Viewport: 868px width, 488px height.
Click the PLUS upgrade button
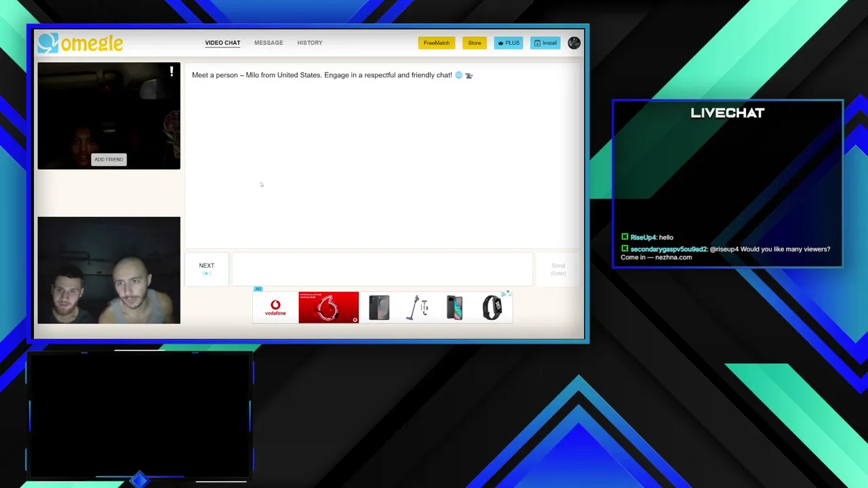(509, 43)
